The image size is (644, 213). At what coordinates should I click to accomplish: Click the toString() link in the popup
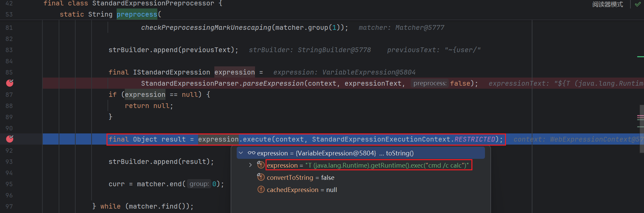click(x=399, y=153)
